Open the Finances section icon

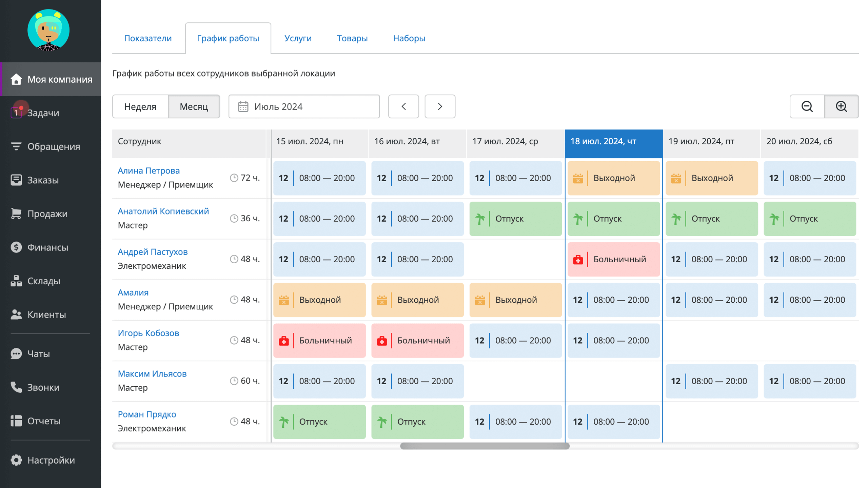point(16,247)
